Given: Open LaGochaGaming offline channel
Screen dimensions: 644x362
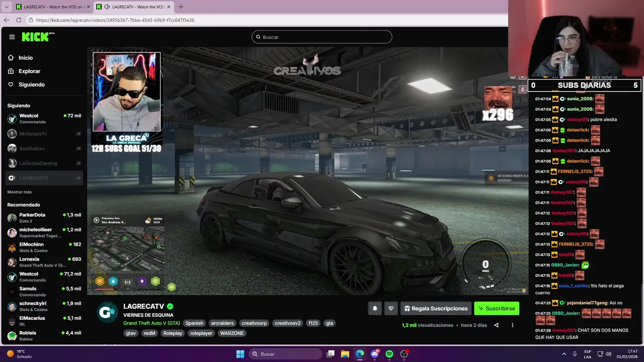Looking at the screenshot, I should tap(44, 163).
